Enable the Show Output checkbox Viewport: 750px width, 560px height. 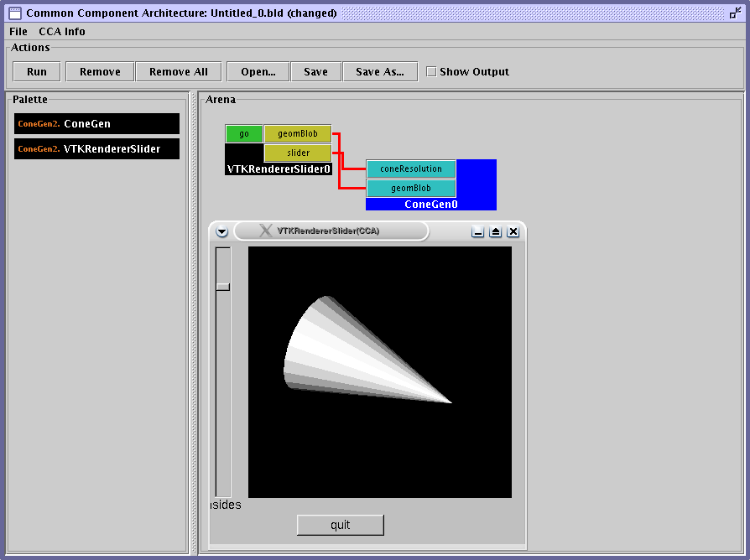(x=431, y=72)
